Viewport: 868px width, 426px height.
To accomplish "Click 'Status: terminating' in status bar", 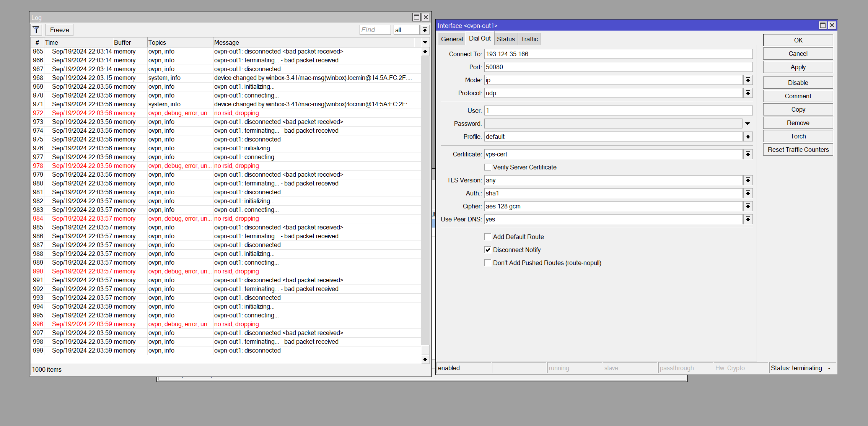I will [x=802, y=368].
